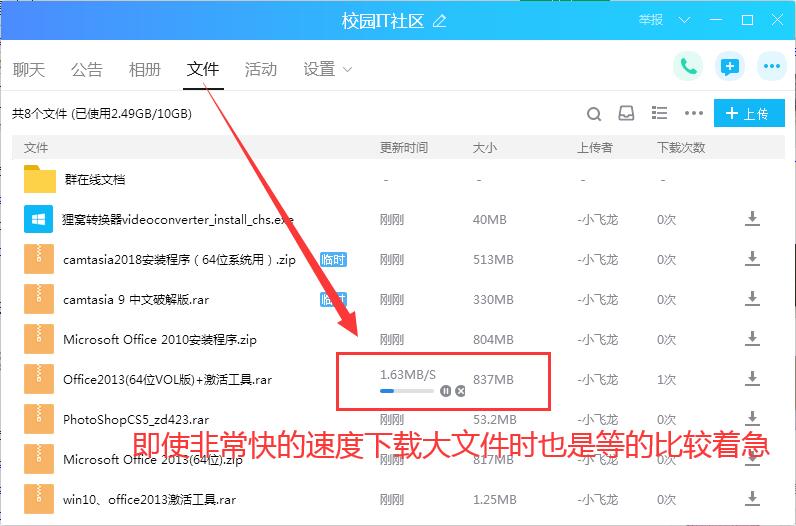Image resolution: width=796 pixels, height=526 pixels.
Task: Select the 文件 tab
Action: tap(203, 70)
